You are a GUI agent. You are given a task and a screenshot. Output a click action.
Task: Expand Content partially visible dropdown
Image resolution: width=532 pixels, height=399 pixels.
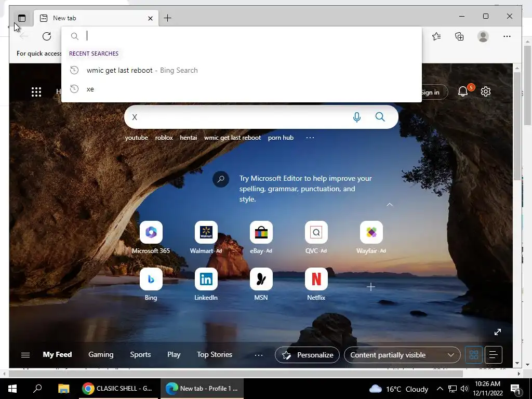pyautogui.click(x=402, y=355)
